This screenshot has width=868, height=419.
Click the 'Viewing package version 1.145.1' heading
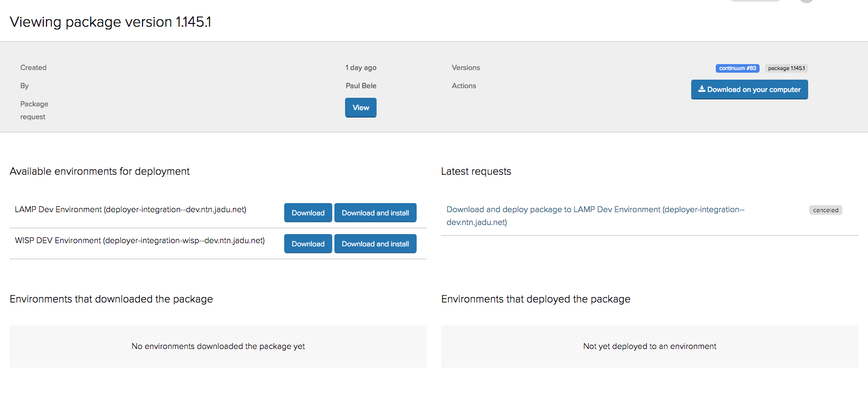click(x=111, y=22)
